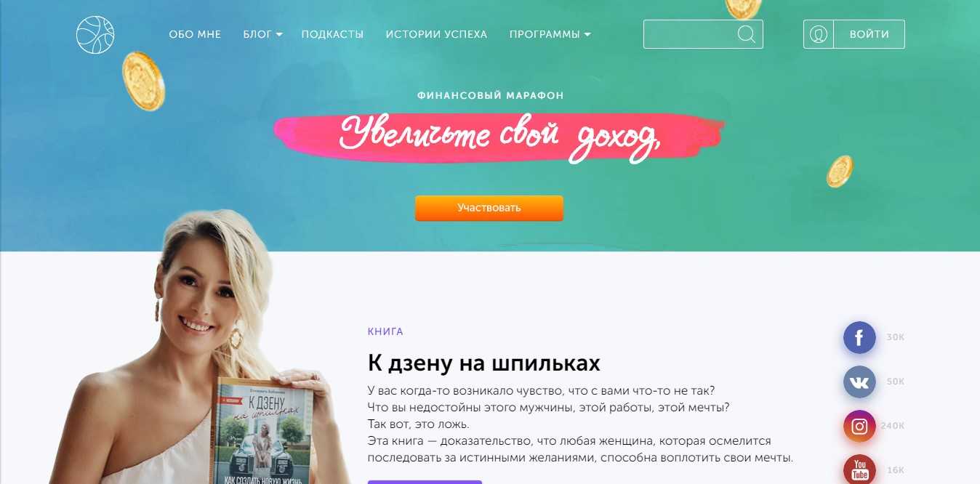Click the ВОЙТИ login button
Screen dimensions: 980x484
point(869,34)
